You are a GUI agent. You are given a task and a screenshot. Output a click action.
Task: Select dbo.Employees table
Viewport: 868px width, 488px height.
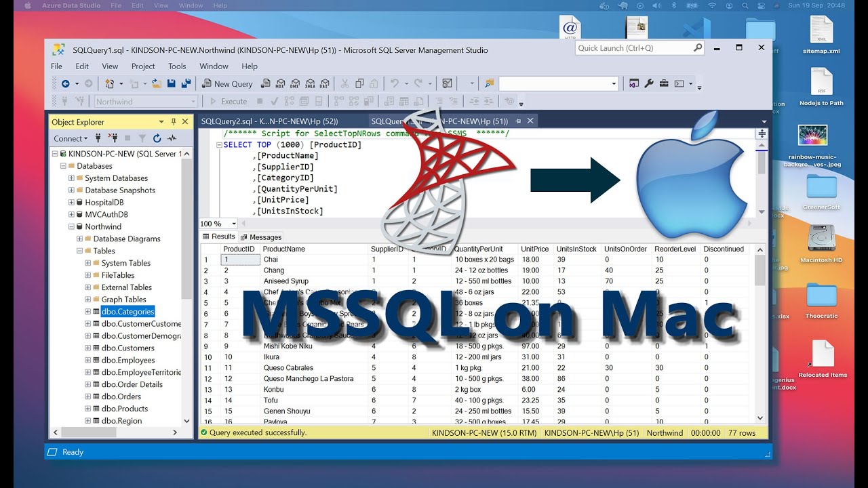[127, 360]
